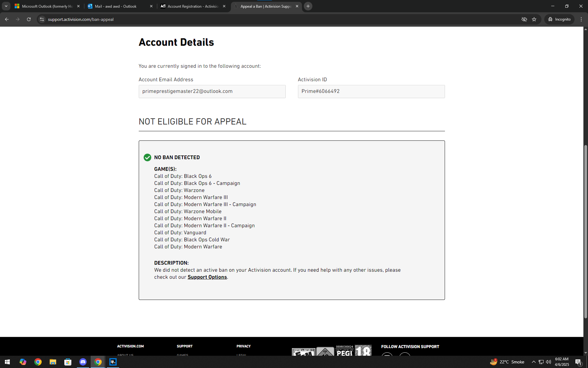This screenshot has width=588, height=368.
Task: Click the Incognito profile button
Action: 559,19
